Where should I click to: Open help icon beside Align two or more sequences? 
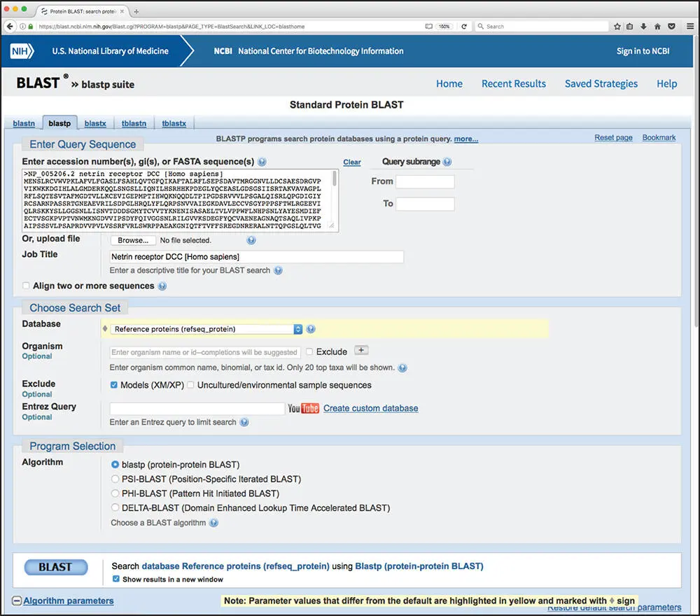162,286
